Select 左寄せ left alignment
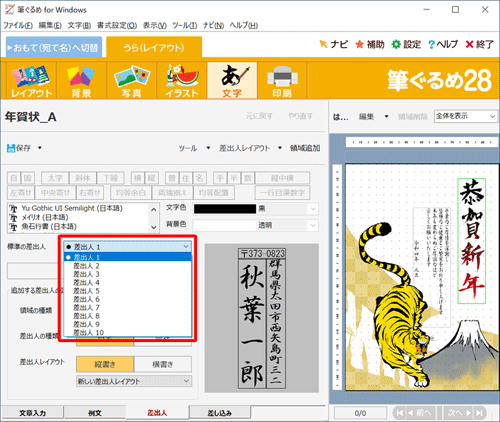 pos(21,193)
